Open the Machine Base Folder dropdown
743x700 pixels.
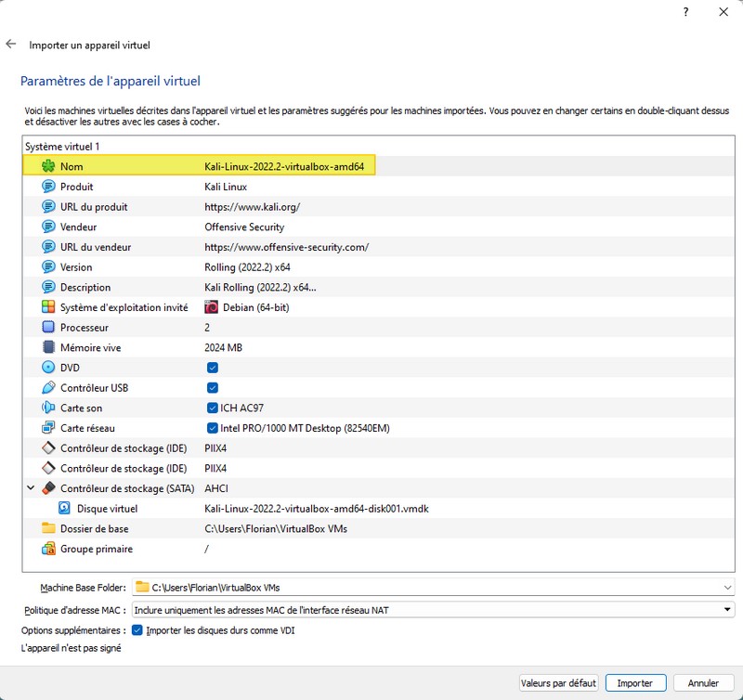tap(727, 588)
